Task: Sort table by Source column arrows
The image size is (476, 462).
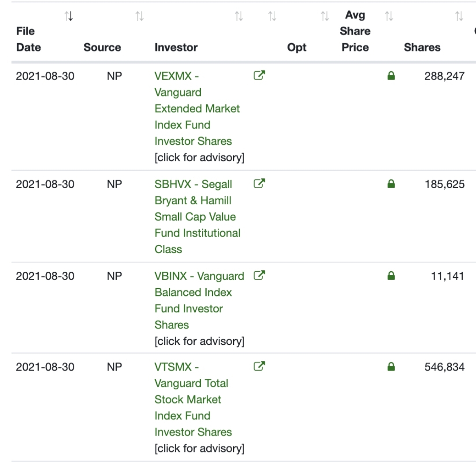Action: [140, 16]
